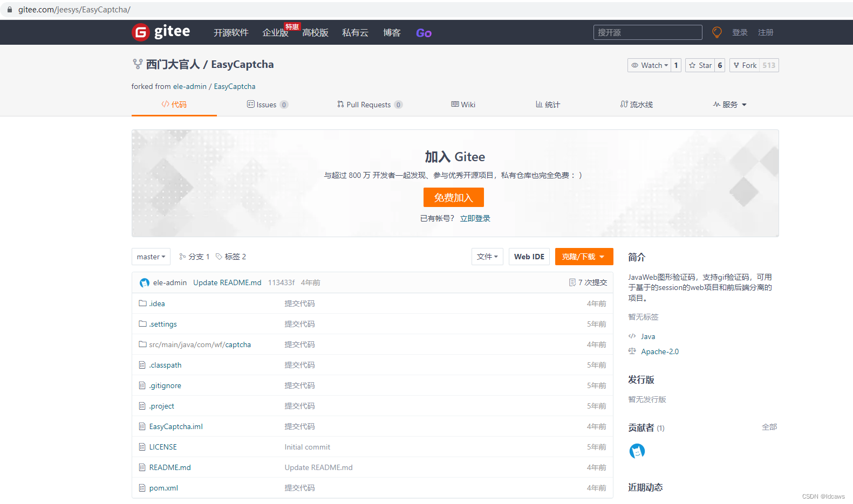The image size is (853, 504).
Task: Open the pom.xml file
Action: 163,488
